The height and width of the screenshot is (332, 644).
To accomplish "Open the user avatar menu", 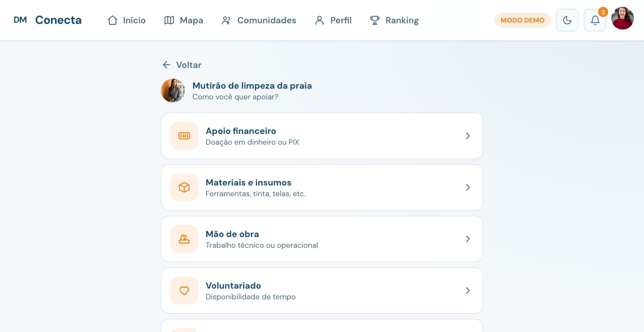I will (x=622, y=18).
